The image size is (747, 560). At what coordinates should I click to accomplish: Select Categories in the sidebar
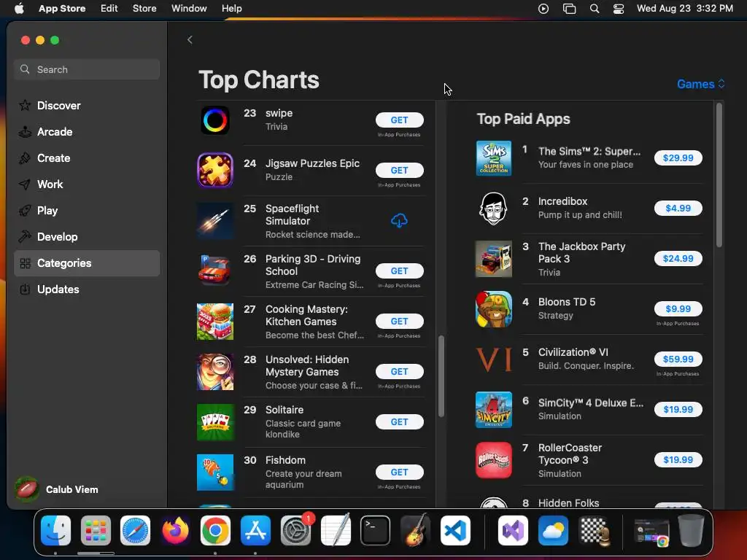click(87, 263)
